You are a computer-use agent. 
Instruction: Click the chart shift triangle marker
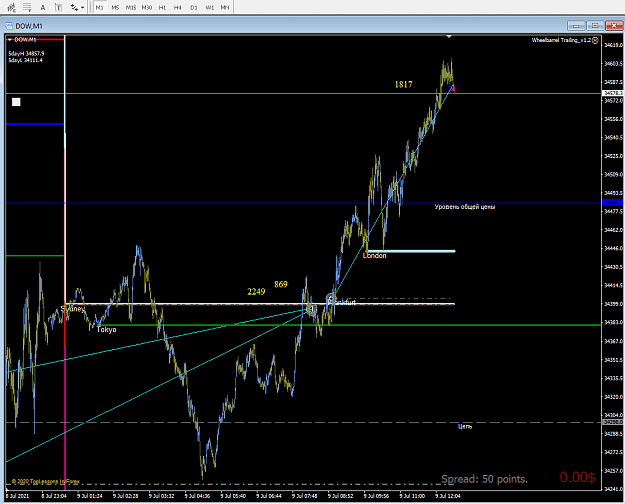pyautogui.click(x=449, y=36)
